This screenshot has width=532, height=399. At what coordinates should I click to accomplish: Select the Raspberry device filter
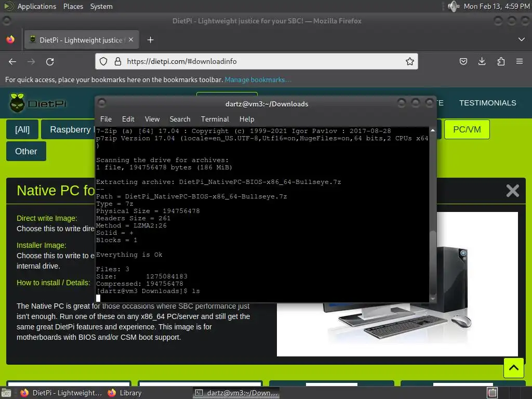point(68,129)
